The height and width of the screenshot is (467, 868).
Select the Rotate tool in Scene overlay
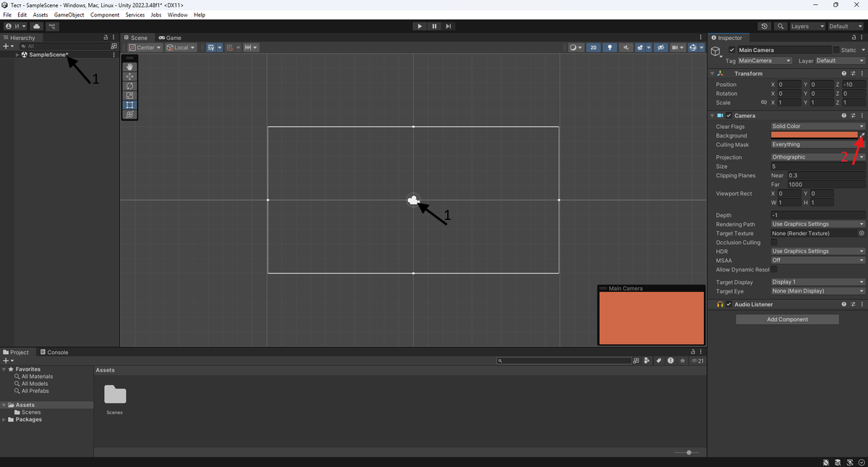tap(129, 85)
